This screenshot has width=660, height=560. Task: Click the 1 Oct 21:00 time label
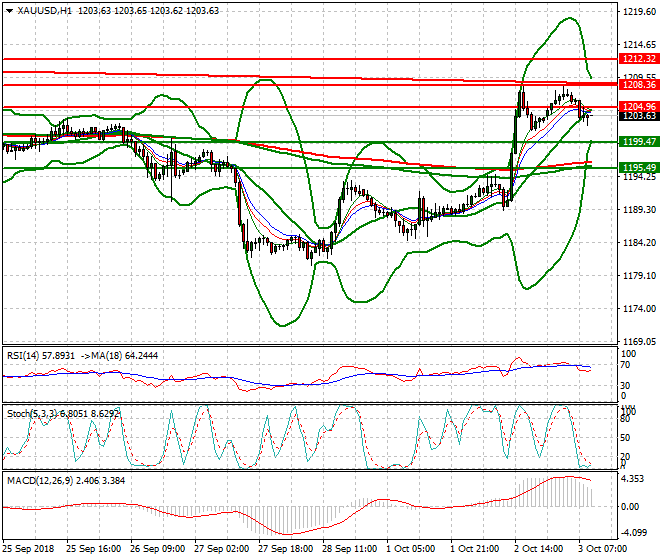point(474,549)
